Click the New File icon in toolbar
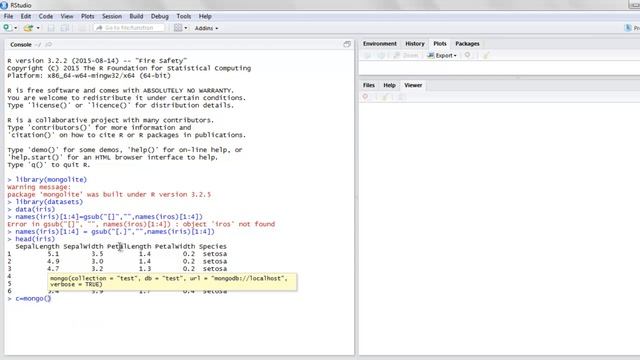The image size is (640, 360). (x=7, y=28)
